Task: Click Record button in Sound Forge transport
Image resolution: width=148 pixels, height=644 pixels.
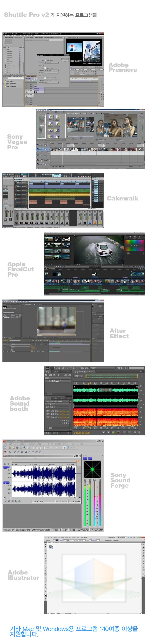Action: click(5, 452)
